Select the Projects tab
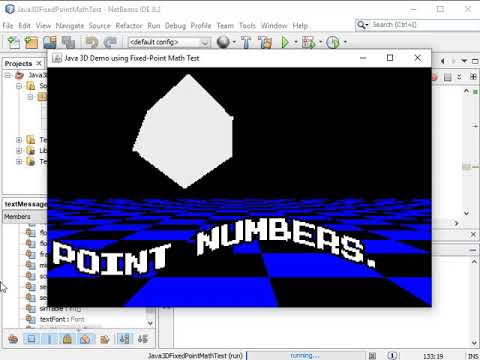 [18, 63]
